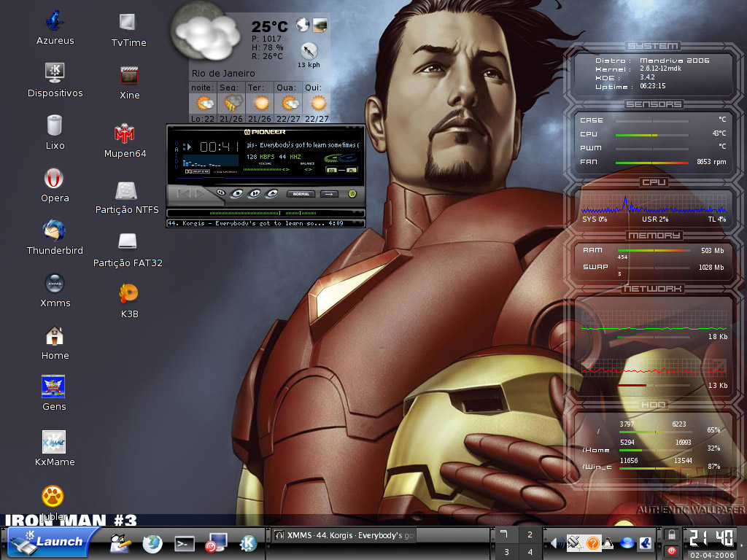Open the Jubler paw icon
Image resolution: width=747 pixels, height=560 pixels.
pyautogui.click(x=53, y=496)
